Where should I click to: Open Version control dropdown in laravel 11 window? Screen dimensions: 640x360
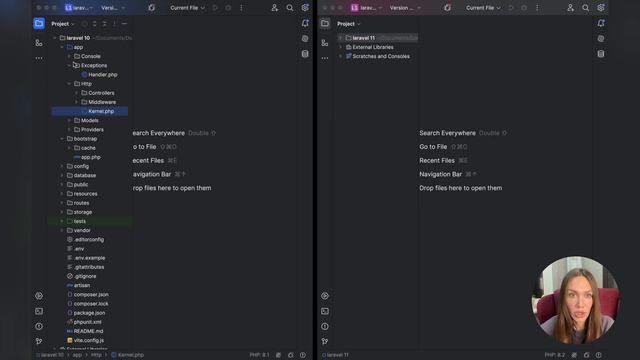point(405,8)
